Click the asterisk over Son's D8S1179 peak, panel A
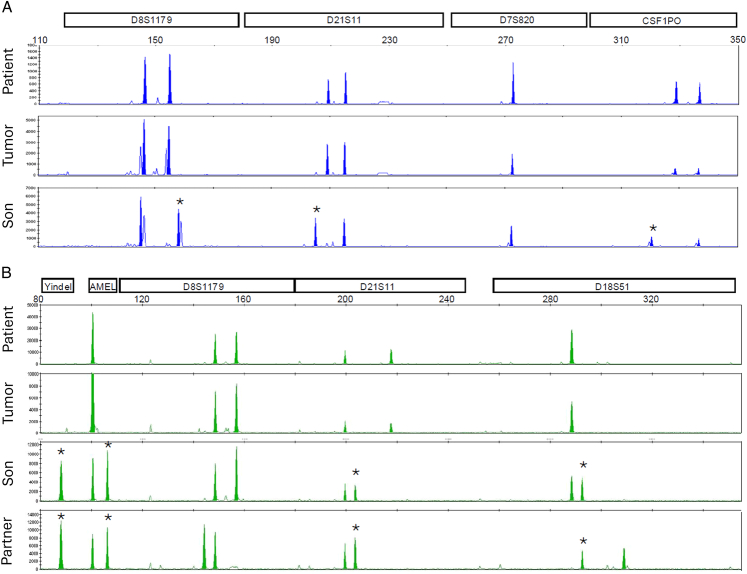This screenshot has height=574, width=747. click(180, 202)
